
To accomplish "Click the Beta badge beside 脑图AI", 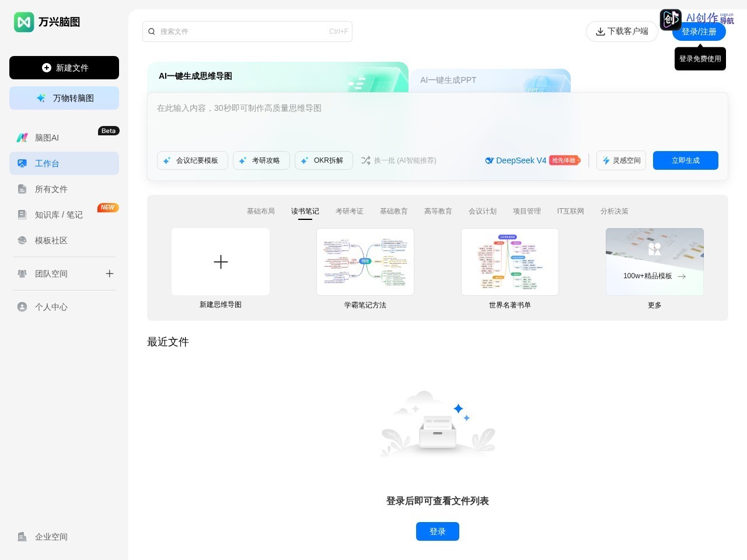I will point(109,131).
